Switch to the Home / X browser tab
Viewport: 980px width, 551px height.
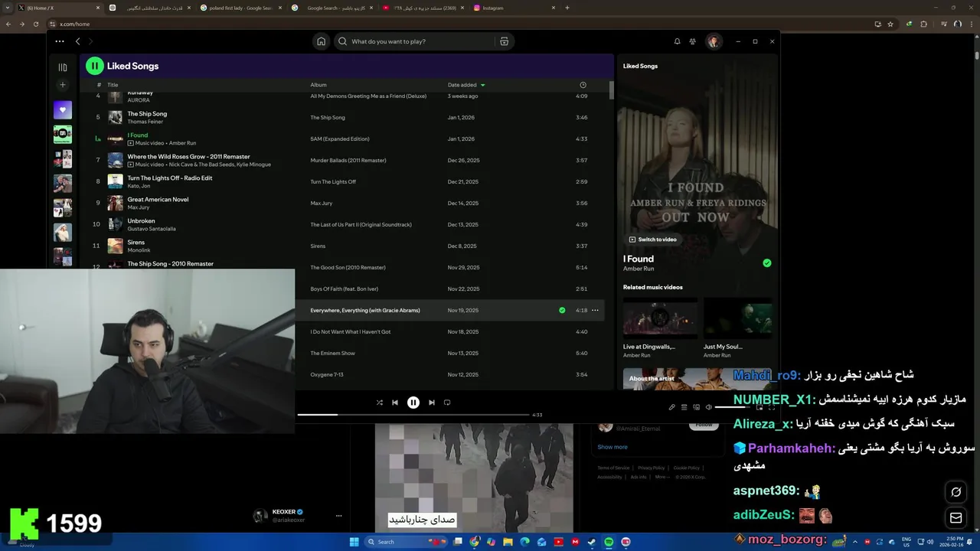(x=58, y=8)
